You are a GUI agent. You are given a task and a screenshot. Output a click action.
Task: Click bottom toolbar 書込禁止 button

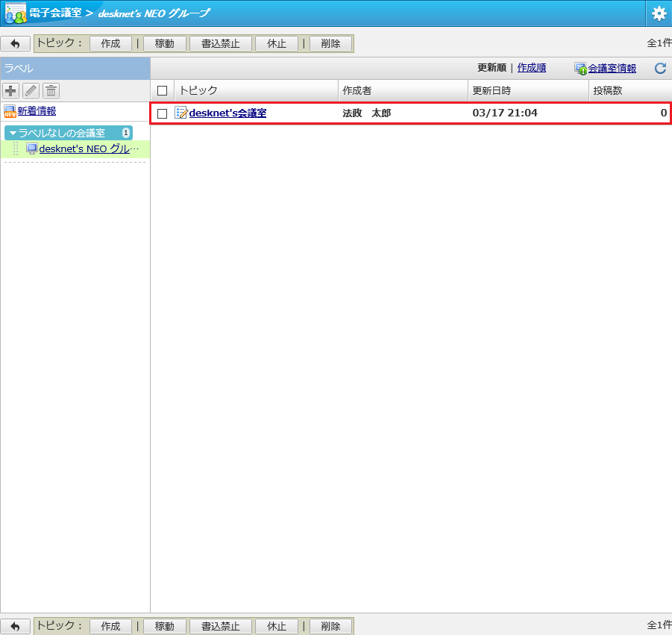tap(221, 627)
